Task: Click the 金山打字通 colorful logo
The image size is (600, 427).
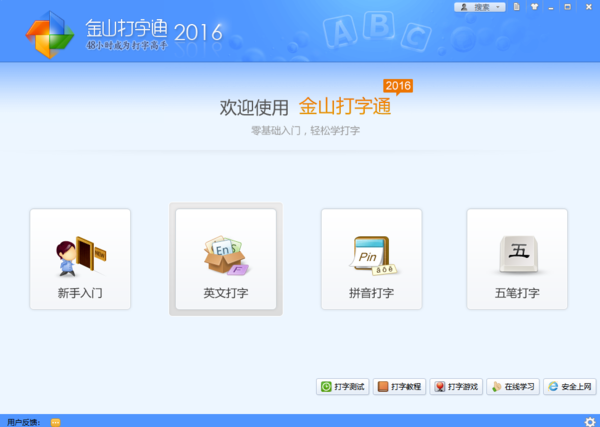Action: [x=50, y=34]
